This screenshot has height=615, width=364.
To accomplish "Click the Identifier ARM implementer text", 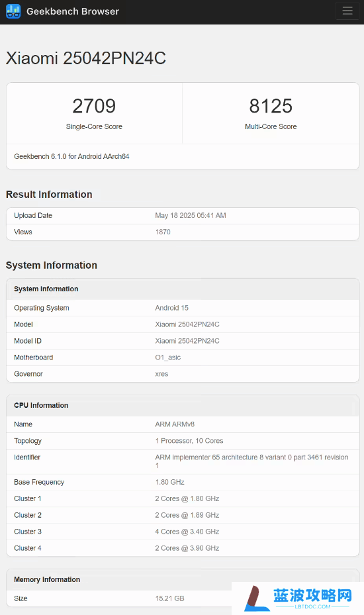I will point(251,461).
